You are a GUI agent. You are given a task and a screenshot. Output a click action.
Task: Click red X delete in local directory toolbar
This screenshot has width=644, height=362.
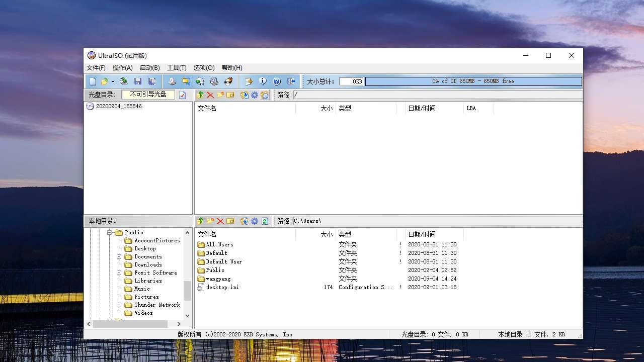[220, 221]
